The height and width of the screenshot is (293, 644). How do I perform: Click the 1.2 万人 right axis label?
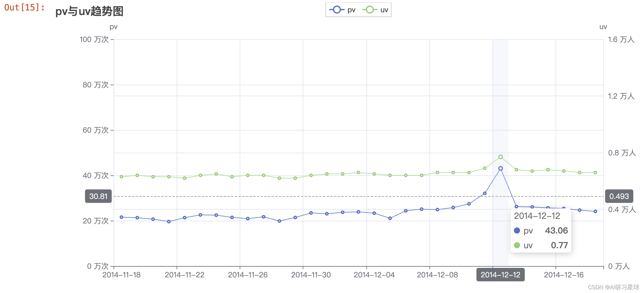pyautogui.click(x=621, y=96)
